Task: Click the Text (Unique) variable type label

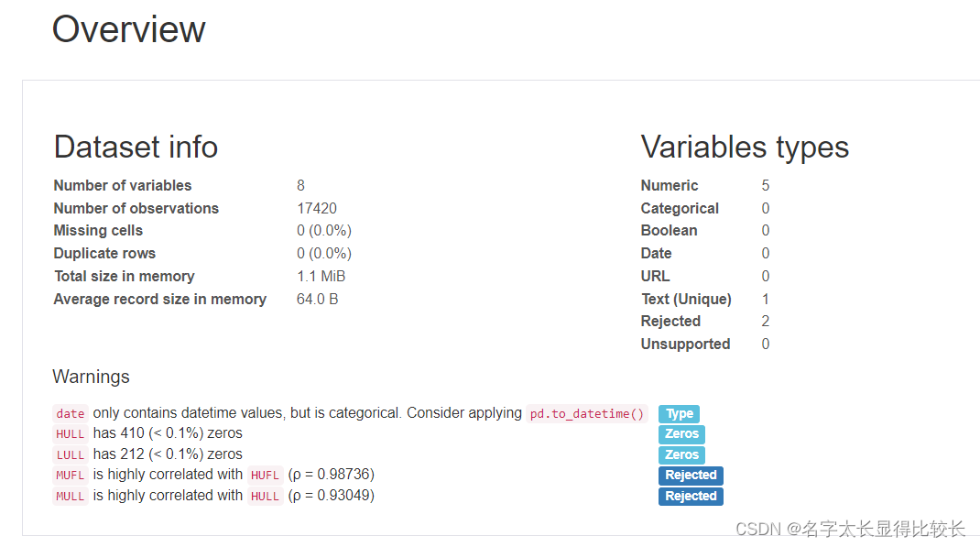Action: tap(686, 300)
